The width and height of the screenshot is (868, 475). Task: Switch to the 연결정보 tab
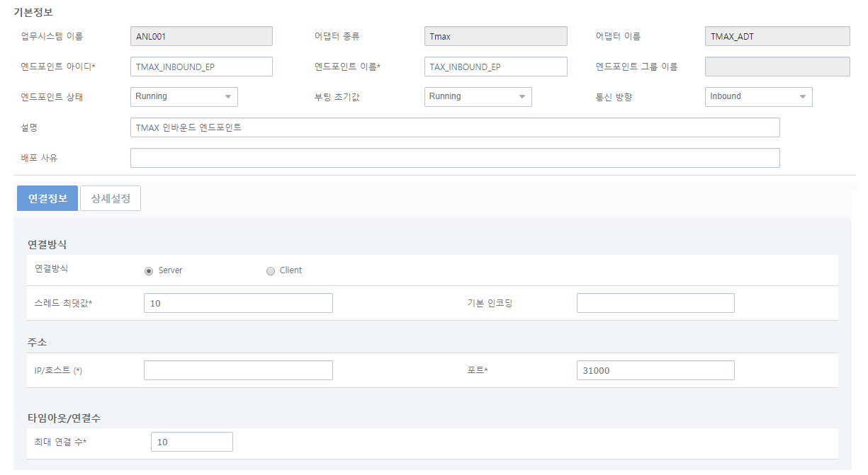[47, 198]
